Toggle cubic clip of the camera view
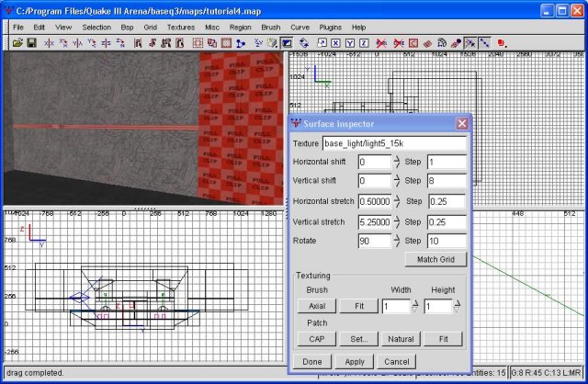 [287, 43]
